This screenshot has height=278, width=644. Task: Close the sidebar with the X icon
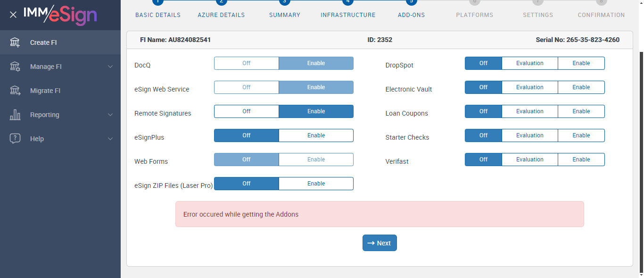click(13, 15)
